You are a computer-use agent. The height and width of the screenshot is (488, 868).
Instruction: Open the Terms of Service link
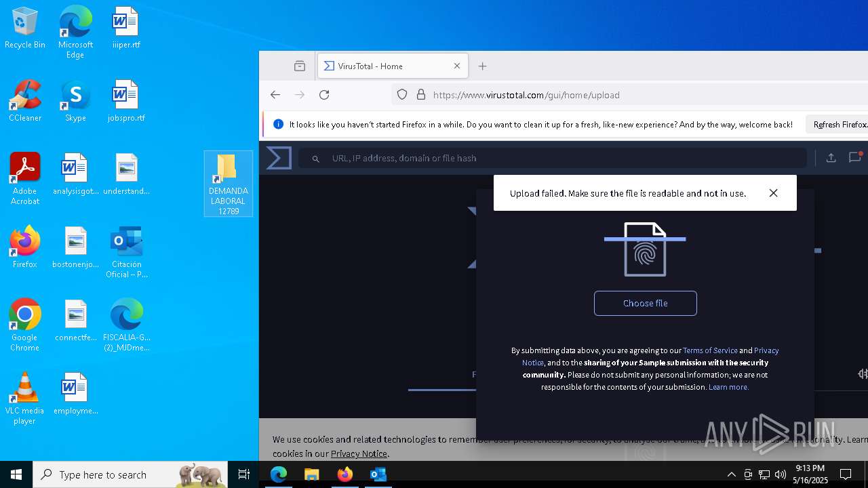point(710,350)
